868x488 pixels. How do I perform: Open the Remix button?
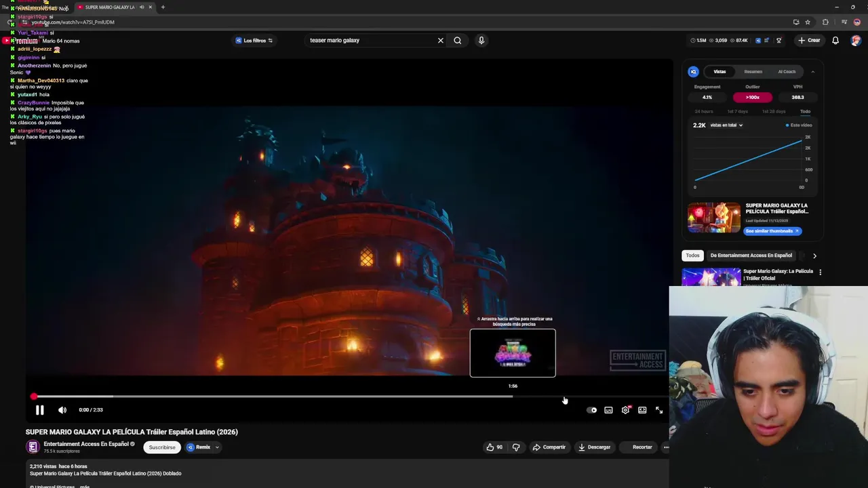(x=199, y=447)
